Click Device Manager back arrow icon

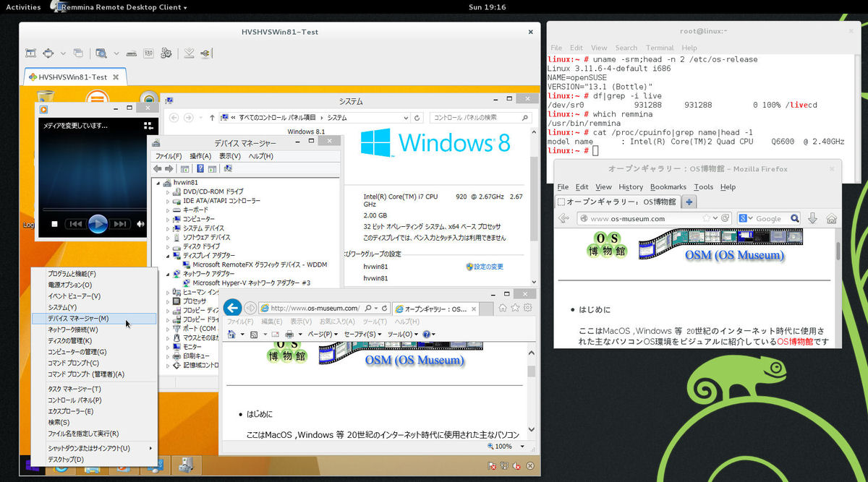pyautogui.click(x=158, y=169)
